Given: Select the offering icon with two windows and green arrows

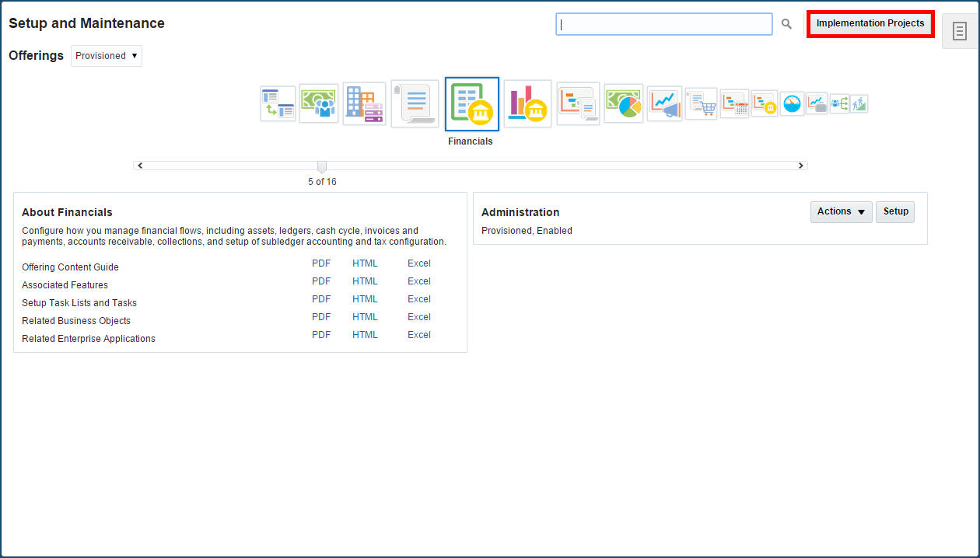Looking at the screenshot, I should click(x=278, y=104).
